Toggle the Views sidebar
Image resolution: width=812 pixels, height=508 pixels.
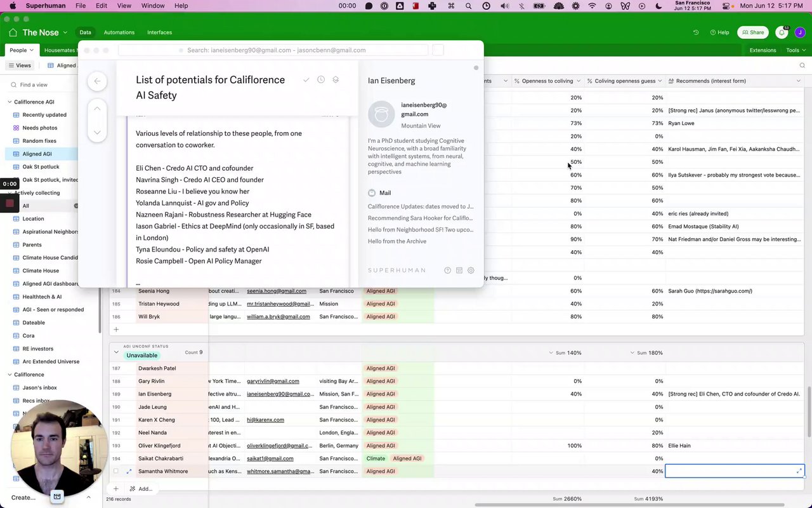pos(20,65)
